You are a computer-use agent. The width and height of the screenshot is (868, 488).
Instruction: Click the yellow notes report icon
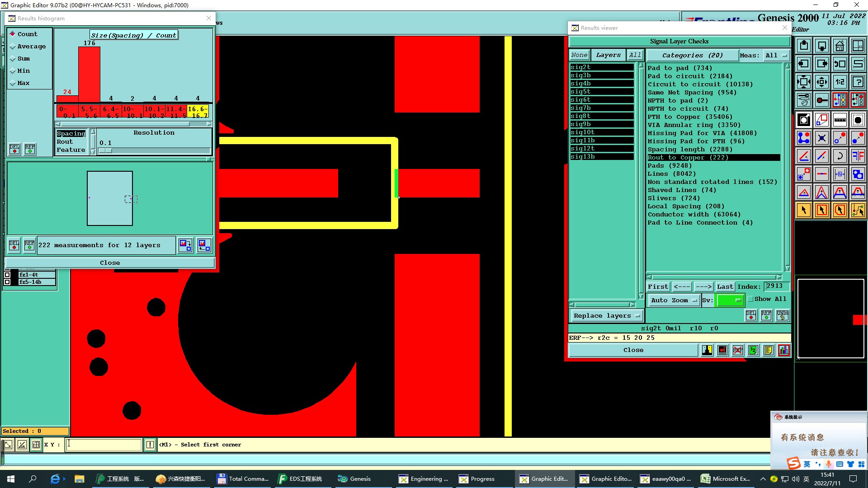pos(768,350)
